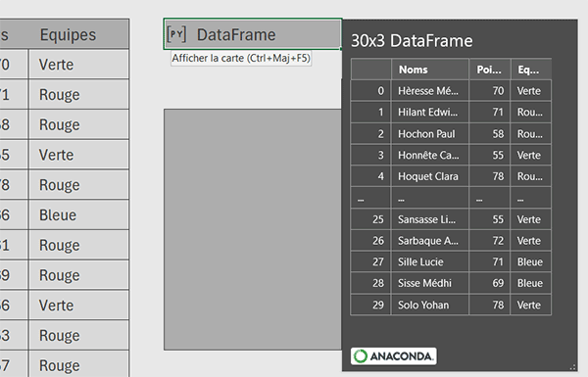Screen dimensions: 588x377
Task: Click index 0 in the card table
Action: coord(370,91)
